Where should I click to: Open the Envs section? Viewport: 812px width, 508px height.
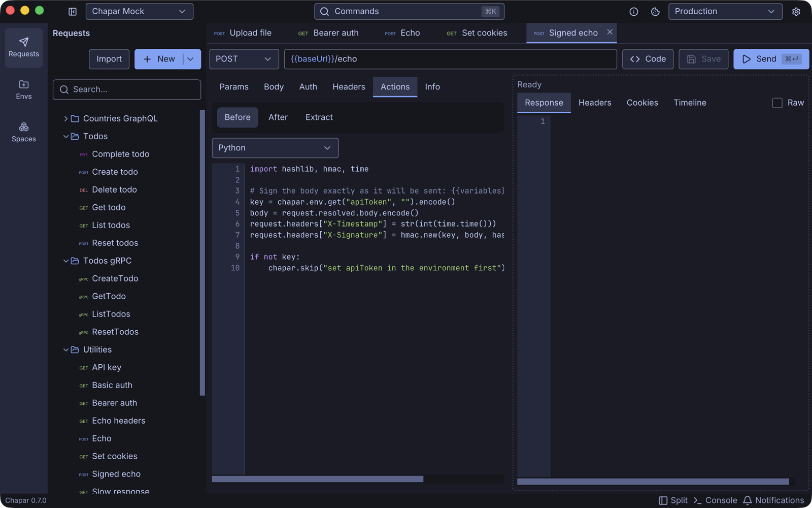click(24, 90)
